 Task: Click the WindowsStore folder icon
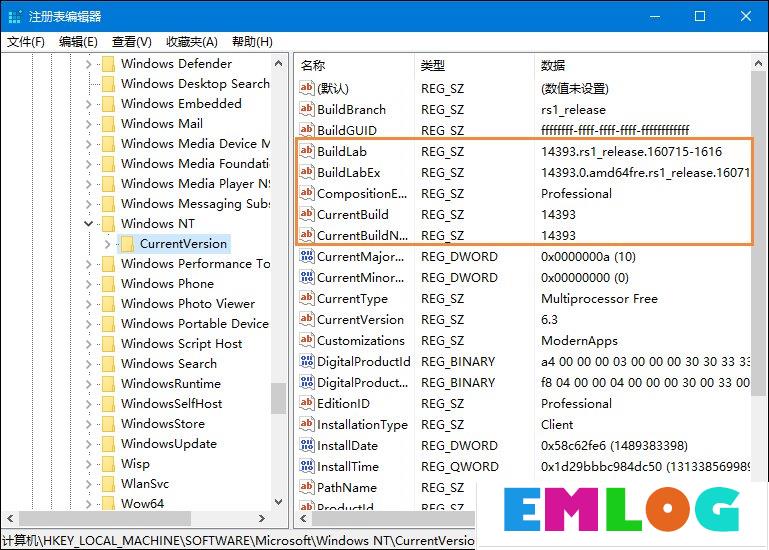pos(108,424)
